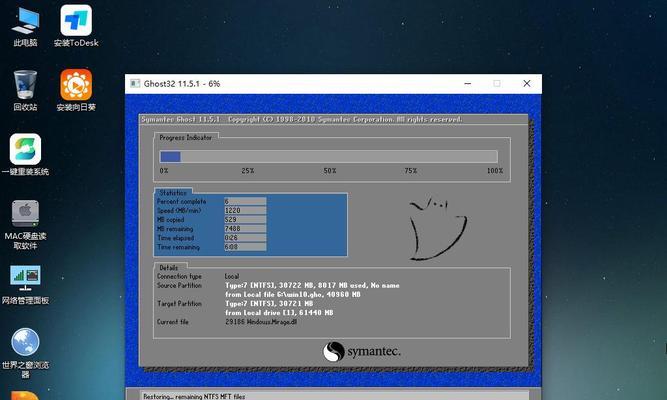Image resolution: width=667 pixels, height=400 pixels.
Task: Maximize the Ghost32 window
Action: (x=495, y=84)
